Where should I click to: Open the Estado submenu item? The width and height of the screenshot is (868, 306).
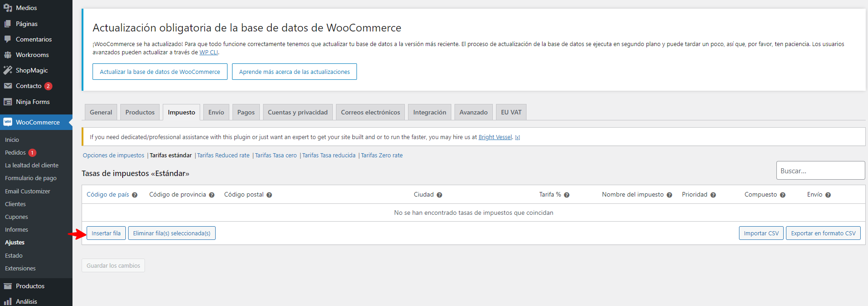click(14, 256)
